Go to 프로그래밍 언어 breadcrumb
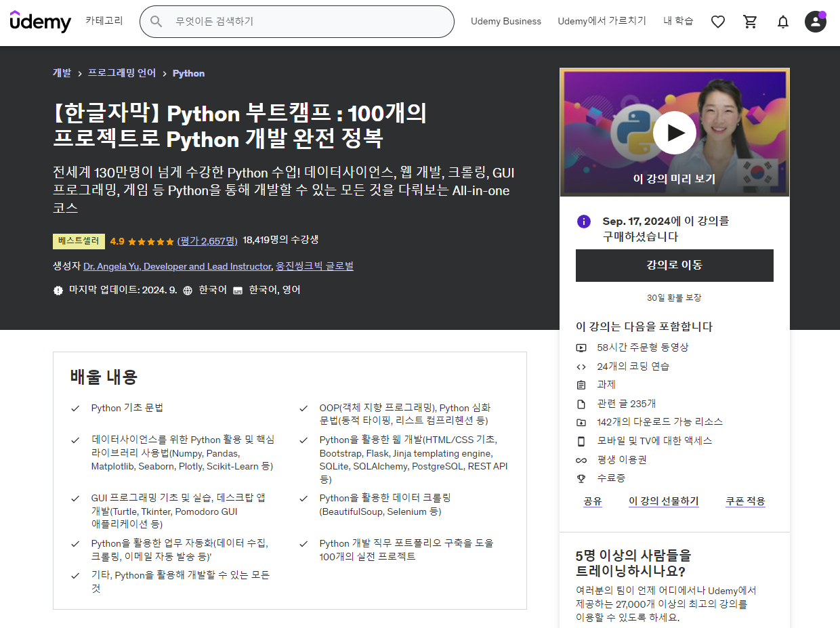This screenshot has height=628, width=840. pos(122,73)
